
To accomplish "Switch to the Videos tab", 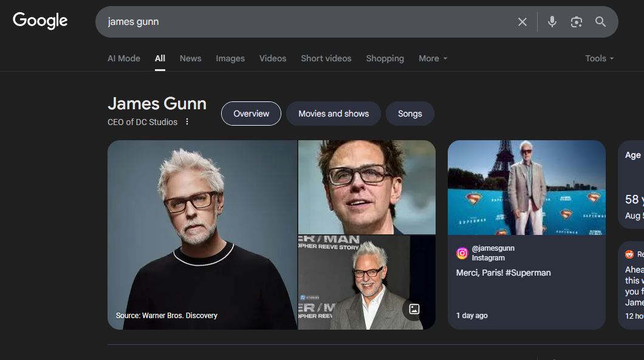I will pyautogui.click(x=273, y=58).
